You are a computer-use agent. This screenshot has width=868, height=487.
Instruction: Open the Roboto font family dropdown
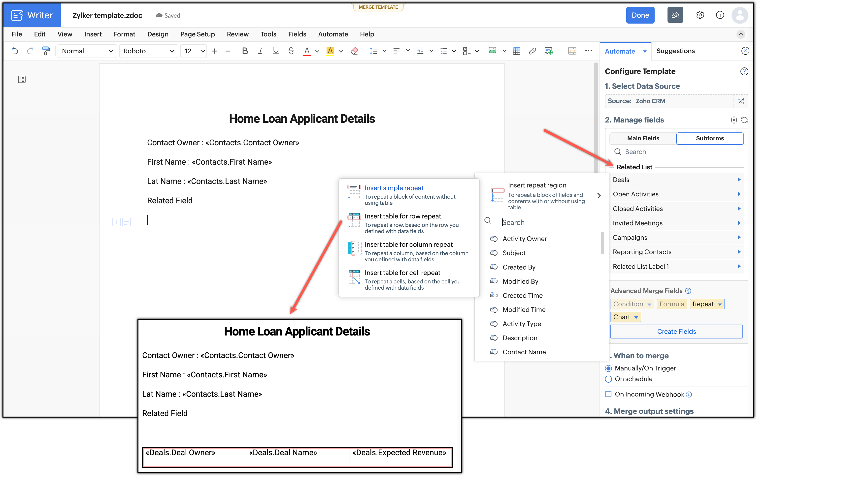148,51
